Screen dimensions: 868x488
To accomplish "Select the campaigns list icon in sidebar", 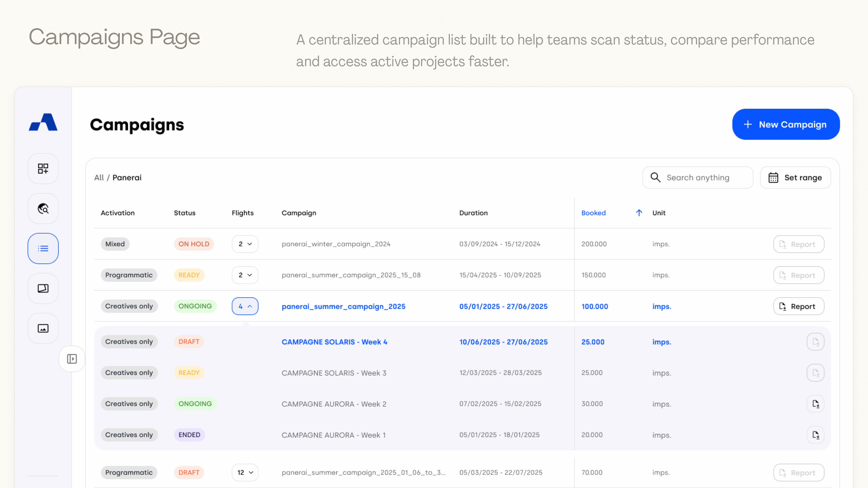I will [43, 249].
